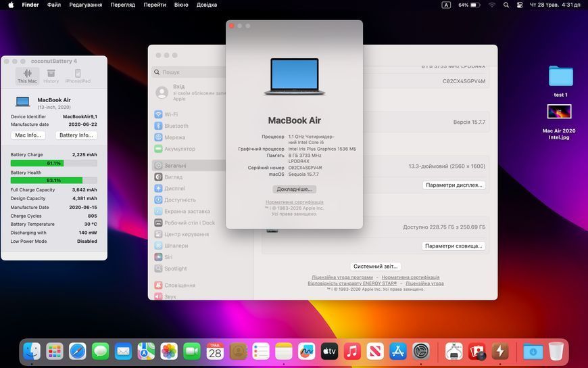Open the Перейти menu
588x368 pixels.
(155, 5)
